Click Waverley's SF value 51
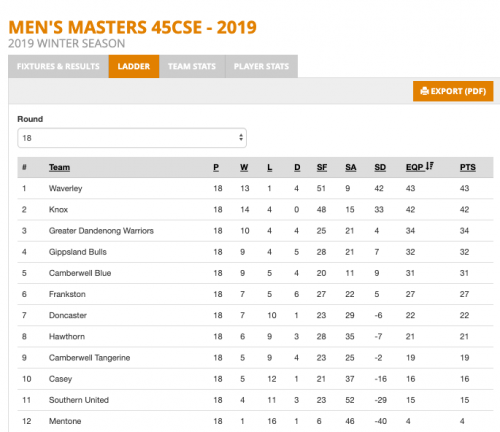 (x=321, y=188)
